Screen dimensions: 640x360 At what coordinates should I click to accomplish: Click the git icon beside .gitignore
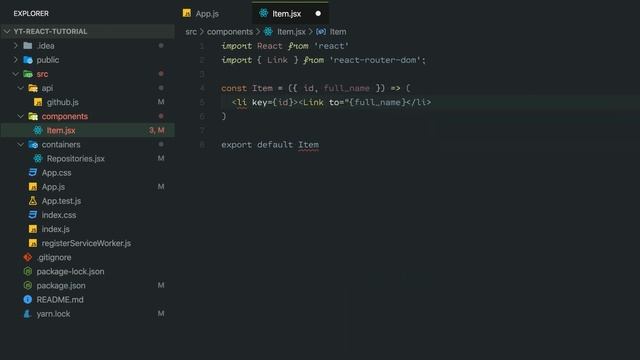coord(28,257)
